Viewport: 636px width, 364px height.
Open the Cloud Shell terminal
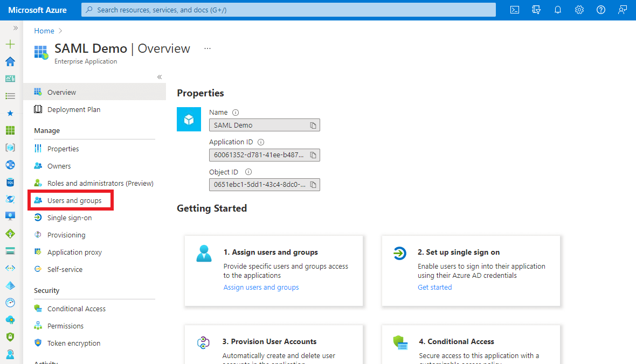pyautogui.click(x=515, y=9)
